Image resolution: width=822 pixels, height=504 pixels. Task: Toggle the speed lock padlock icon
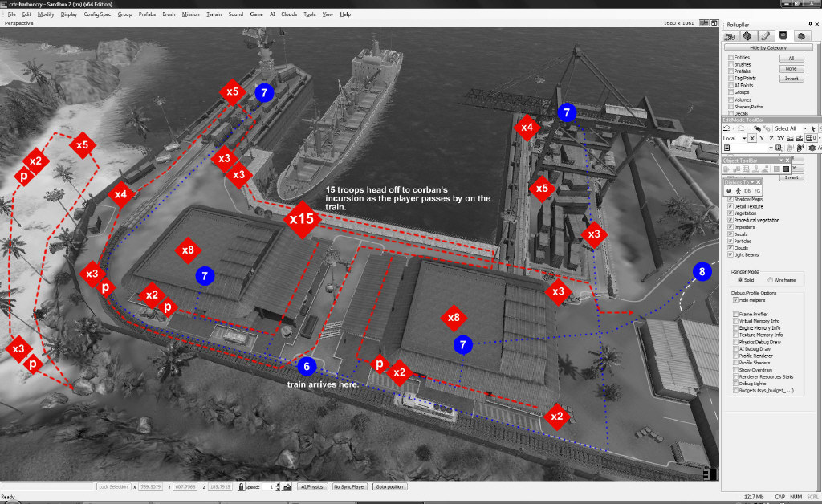(x=241, y=486)
